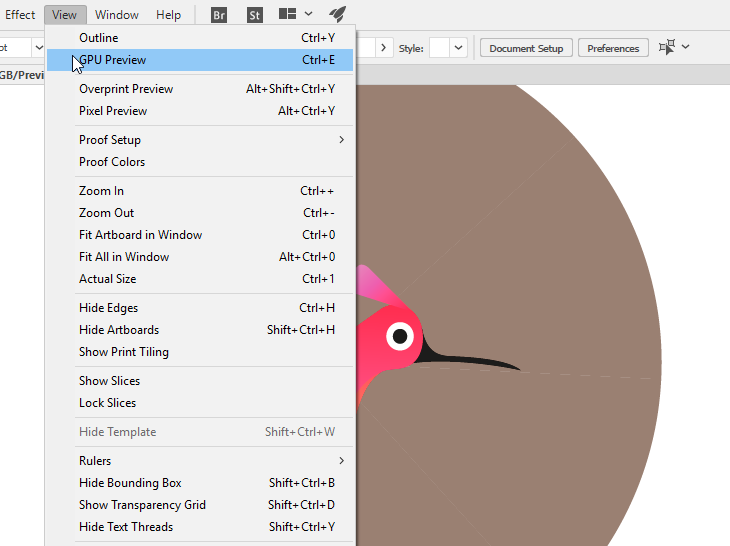Toggle Hide Edges
The height and width of the screenshot is (546, 730).
pos(200,308)
